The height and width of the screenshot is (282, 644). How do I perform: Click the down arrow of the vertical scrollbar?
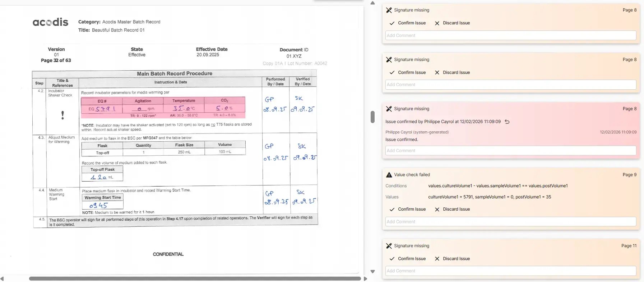[372, 272]
